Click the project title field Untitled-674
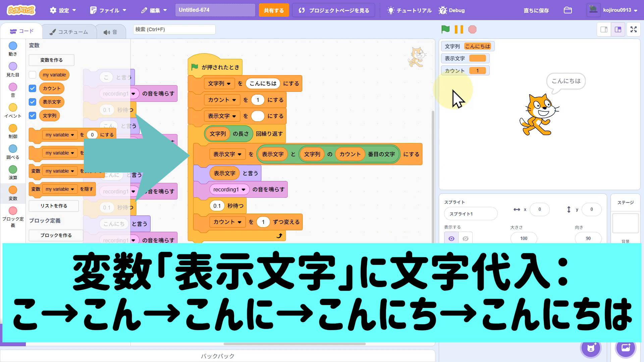Image resolution: width=644 pixels, height=362 pixels. click(215, 10)
